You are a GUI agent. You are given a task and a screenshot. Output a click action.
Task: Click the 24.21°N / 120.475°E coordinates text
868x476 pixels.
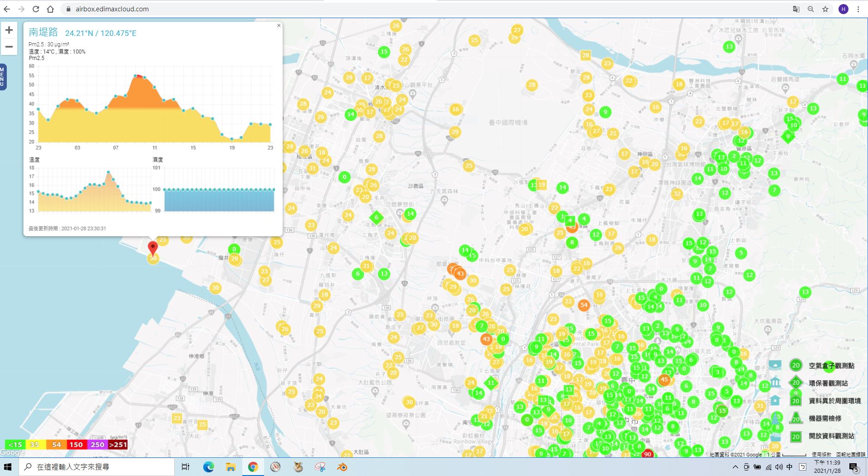[101, 33]
